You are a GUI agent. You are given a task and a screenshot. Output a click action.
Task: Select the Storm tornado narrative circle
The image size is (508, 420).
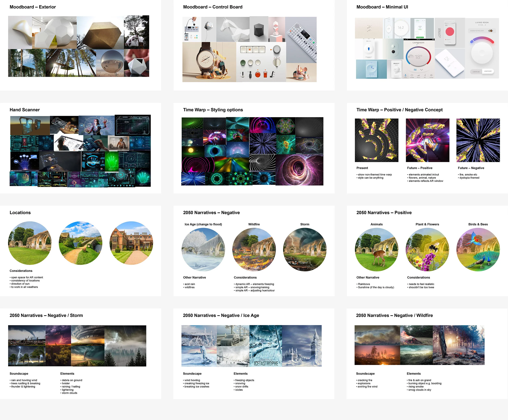coord(305,250)
